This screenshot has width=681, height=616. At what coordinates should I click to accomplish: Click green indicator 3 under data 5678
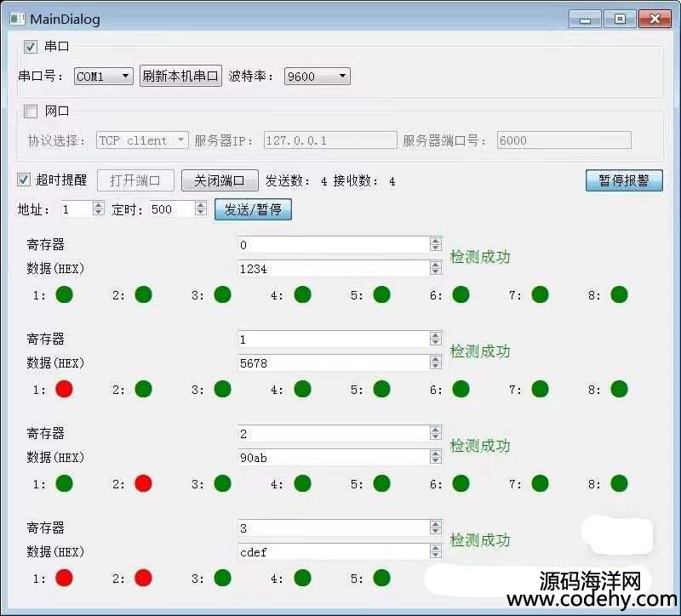point(223,389)
